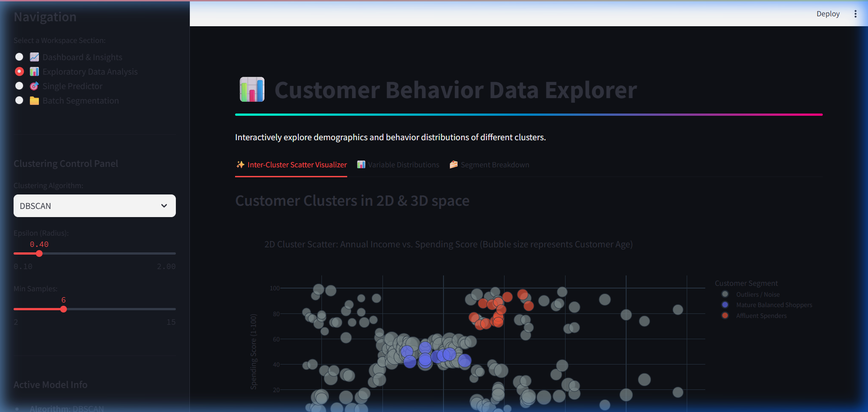Viewport: 868px width, 412px height.
Task: Click the Epsilon value 0.40 label
Action: point(39,244)
